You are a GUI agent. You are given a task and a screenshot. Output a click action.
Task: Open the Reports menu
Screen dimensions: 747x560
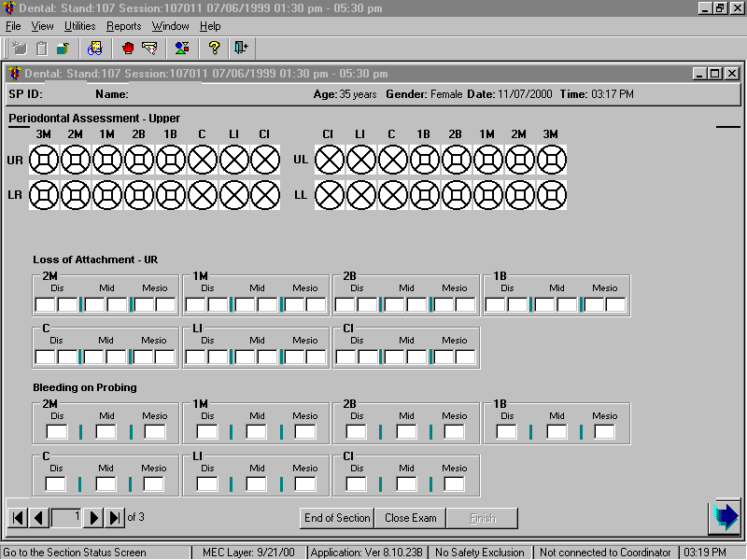click(x=123, y=26)
